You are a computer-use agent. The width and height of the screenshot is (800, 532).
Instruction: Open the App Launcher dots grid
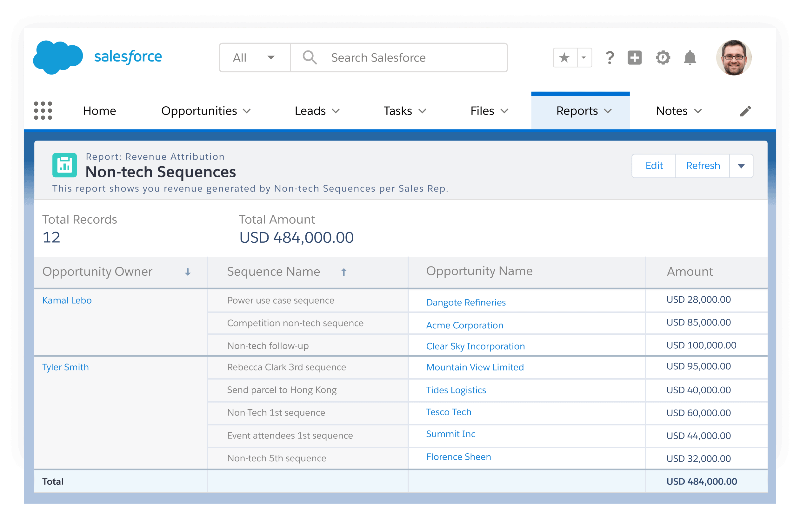pos(43,111)
